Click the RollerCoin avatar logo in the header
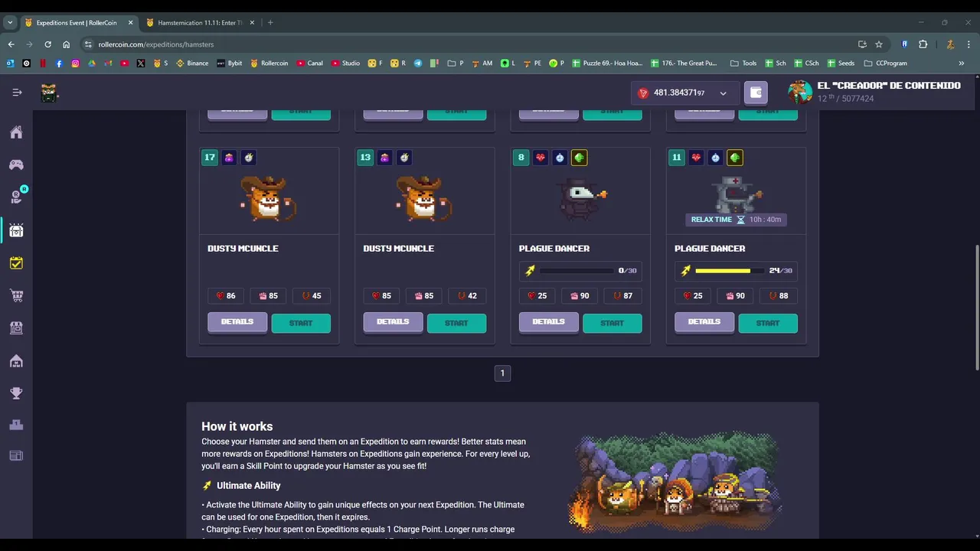Screen dimensions: 980x551 tap(49, 93)
